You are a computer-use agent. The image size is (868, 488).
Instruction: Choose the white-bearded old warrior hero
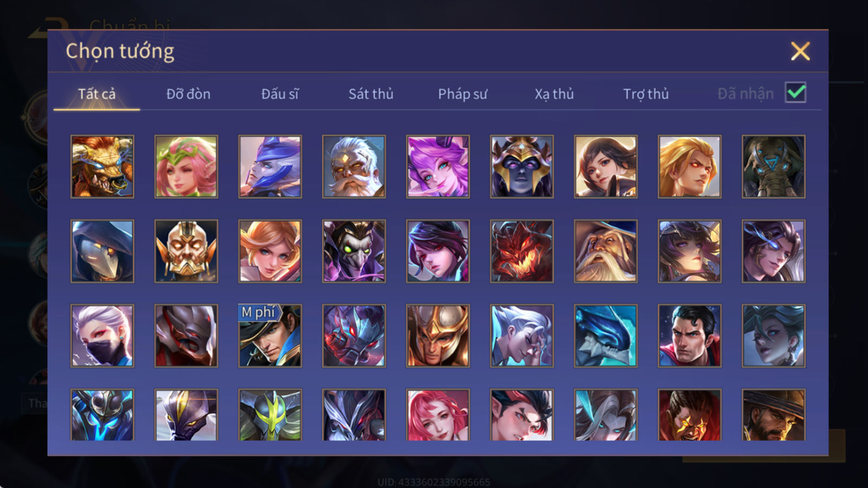point(354,166)
